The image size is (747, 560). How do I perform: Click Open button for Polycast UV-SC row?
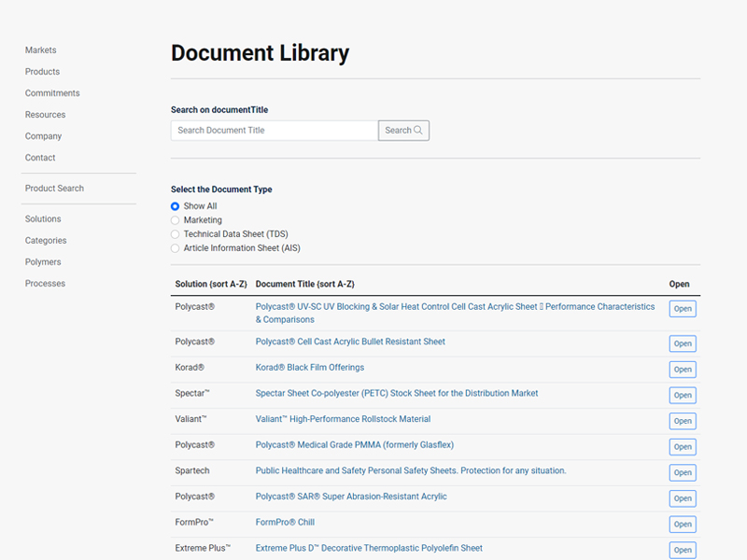pos(683,309)
